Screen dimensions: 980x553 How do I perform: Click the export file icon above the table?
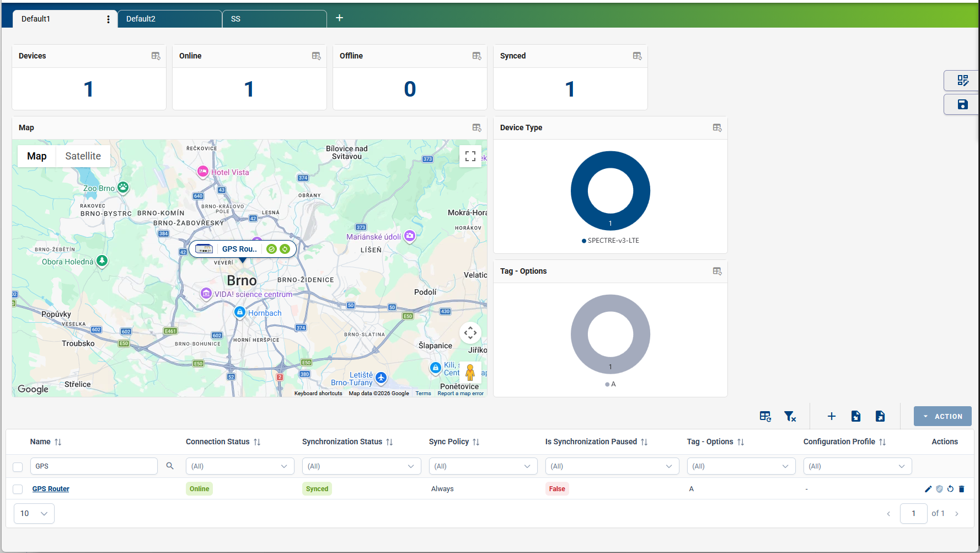pos(880,417)
